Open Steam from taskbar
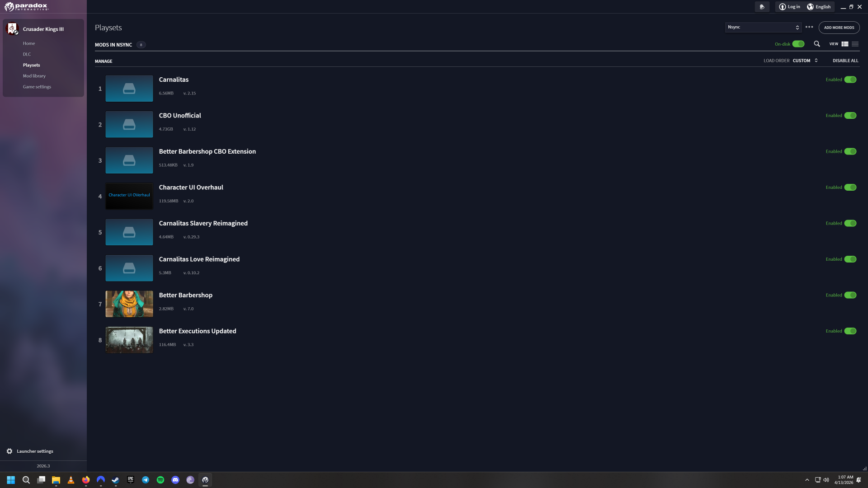 tap(116, 480)
